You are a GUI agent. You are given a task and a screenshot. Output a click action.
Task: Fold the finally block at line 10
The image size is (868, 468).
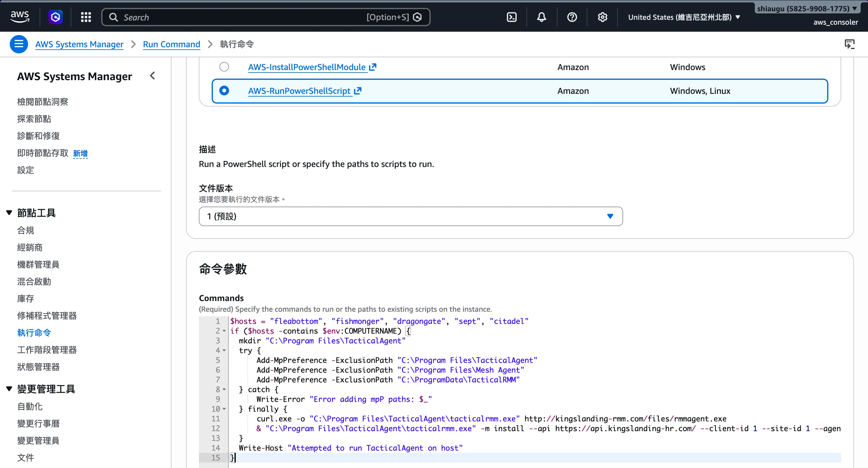[224, 409]
